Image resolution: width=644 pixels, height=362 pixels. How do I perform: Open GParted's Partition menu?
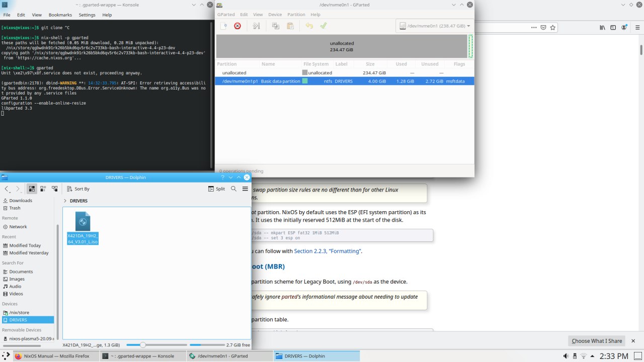coord(296,15)
